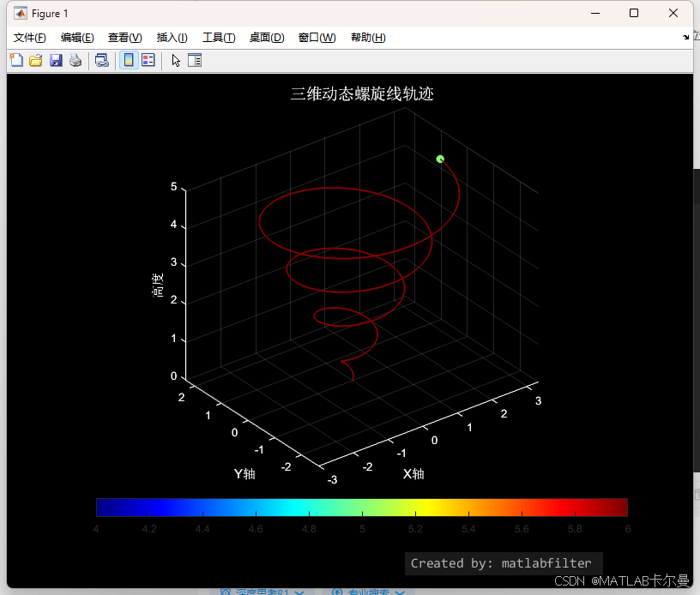Print the figure via the printer icon
Image resolution: width=700 pixels, height=595 pixels.
pos(75,60)
